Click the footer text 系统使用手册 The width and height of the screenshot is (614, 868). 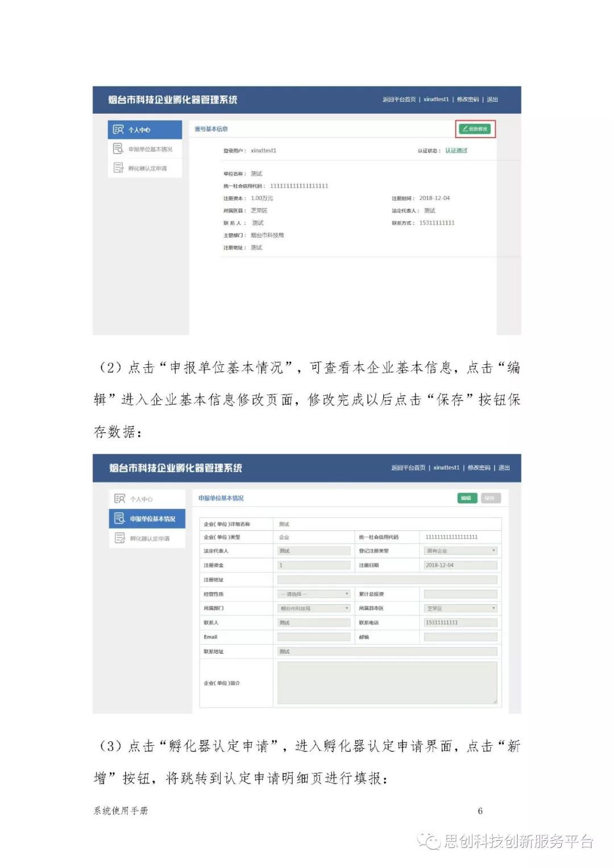[x=121, y=811]
